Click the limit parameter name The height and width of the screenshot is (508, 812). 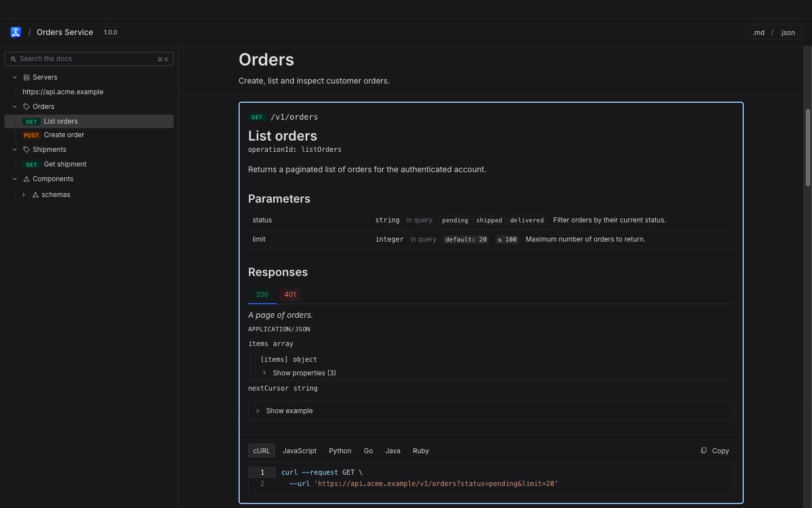(x=259, y=239)
